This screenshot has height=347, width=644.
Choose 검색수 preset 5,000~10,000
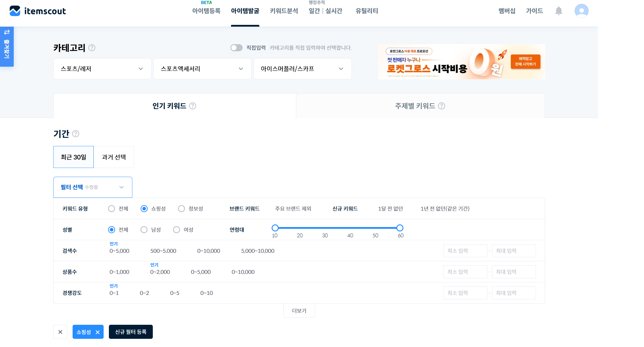(x=258, y=251)
